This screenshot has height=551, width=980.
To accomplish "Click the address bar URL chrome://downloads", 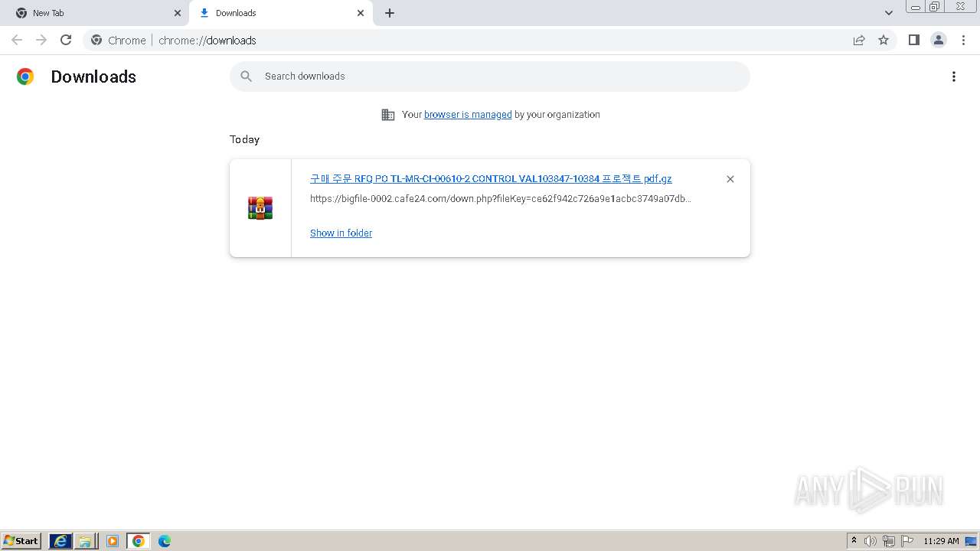I will [x=207, y=41].
